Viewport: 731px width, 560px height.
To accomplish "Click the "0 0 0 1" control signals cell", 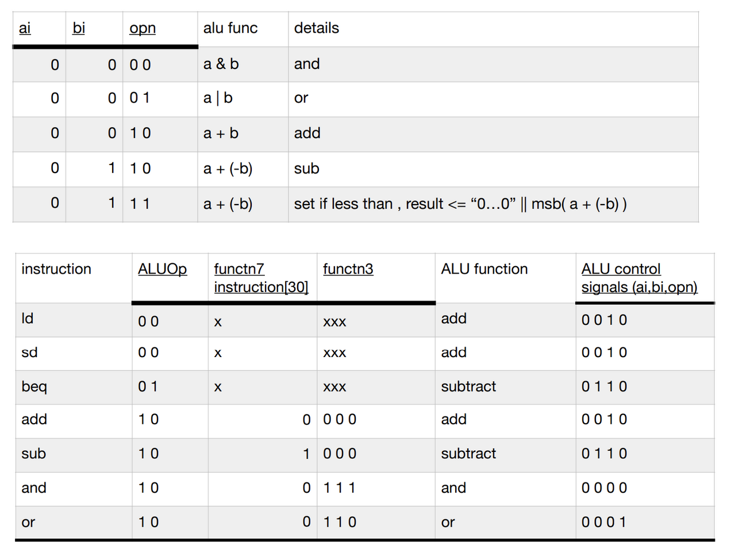I will [x=603, y=522].
